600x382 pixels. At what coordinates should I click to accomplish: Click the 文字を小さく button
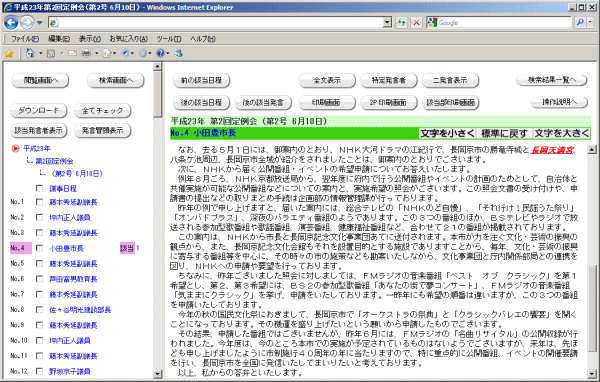[x=448, y=133]
